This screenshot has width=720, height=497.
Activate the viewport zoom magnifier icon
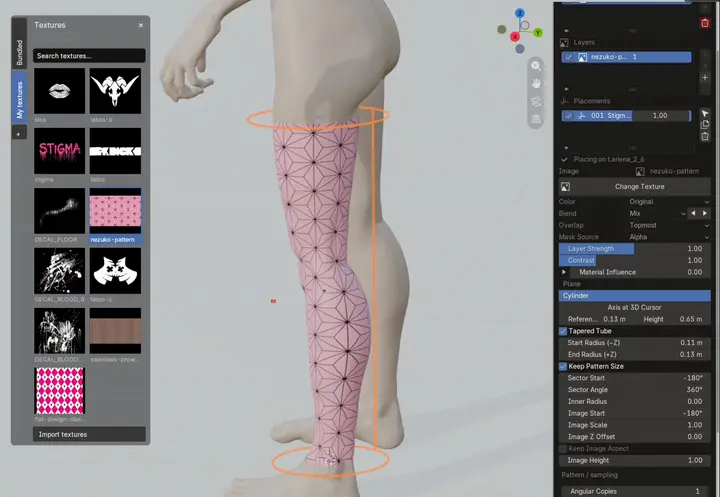(x=536, y=66)
